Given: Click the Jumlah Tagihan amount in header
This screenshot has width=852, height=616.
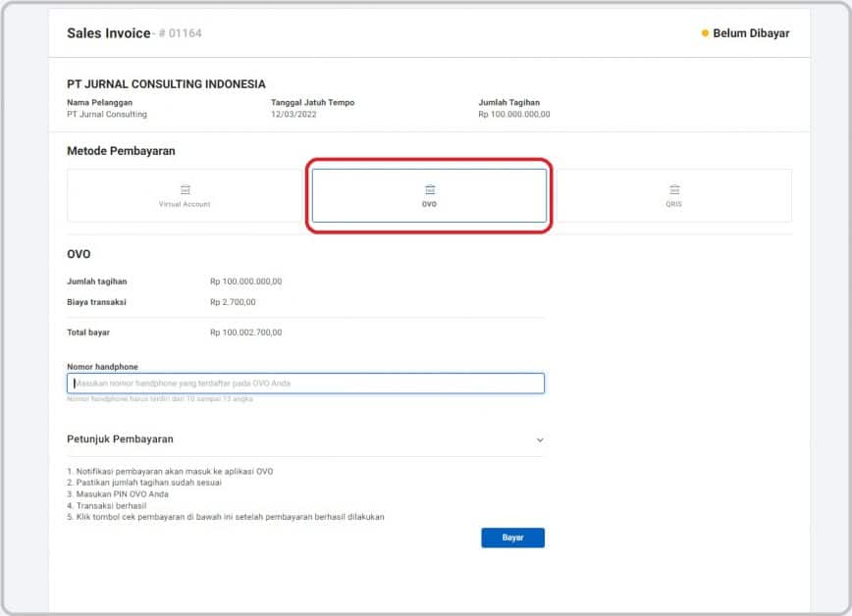Looking at the screenshot, I should [x=514, y=114].
